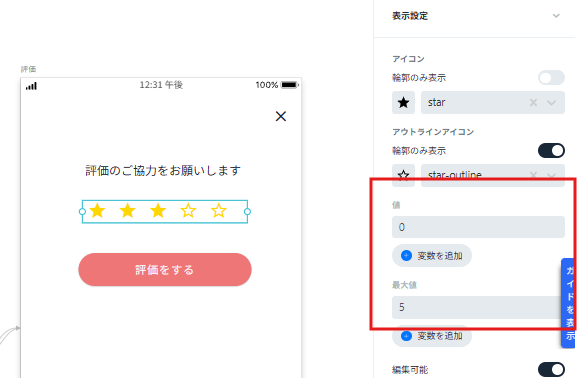Toggle the 編集可能 switch
The width and height of the screenshot is (577, 378).
coord(551,370)
